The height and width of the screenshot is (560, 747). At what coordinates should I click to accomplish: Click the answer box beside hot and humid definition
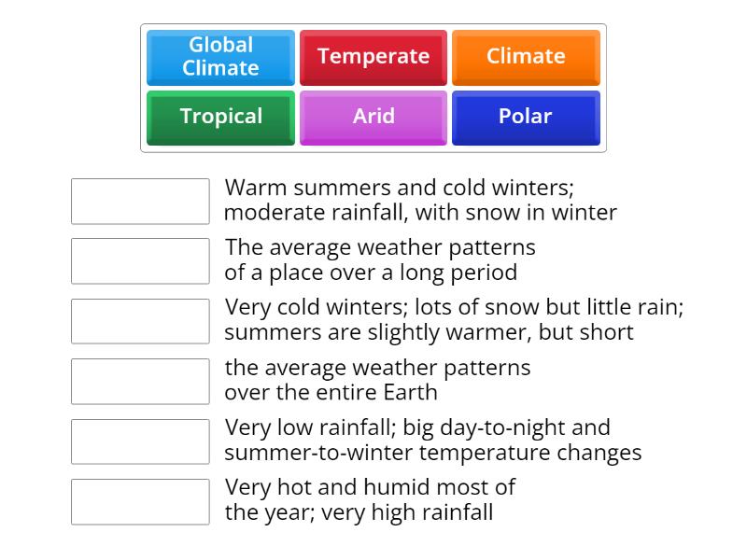pyautogui.click(x=140, y=501)
